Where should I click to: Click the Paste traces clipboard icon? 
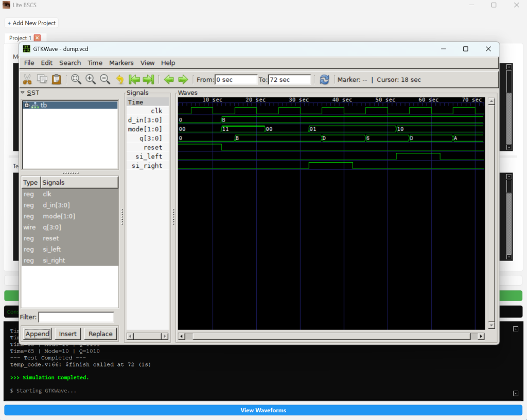coord(56,79)
